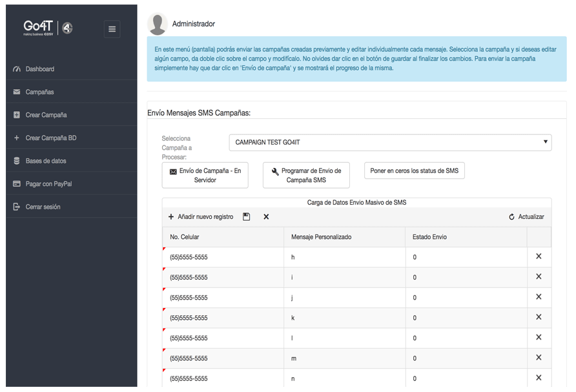Open Crear Campaña BD sidebar item
Image resolution: width=576 pixels, height=392 pixels.
coord(50,138)
